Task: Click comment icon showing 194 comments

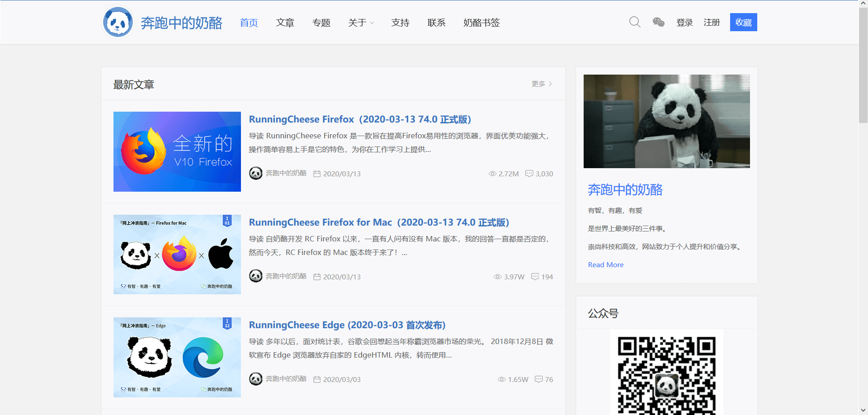Action: [535, 277]
